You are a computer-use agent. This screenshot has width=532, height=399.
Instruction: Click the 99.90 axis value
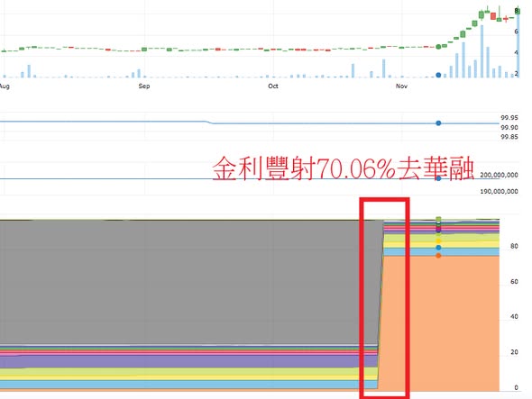tap(509, 128)
